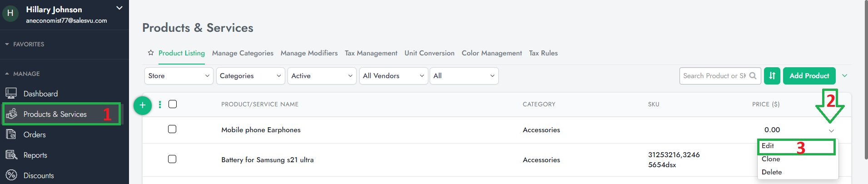
Task: Switch to the Manage Categories tab
Action: (x=243, y=53)
